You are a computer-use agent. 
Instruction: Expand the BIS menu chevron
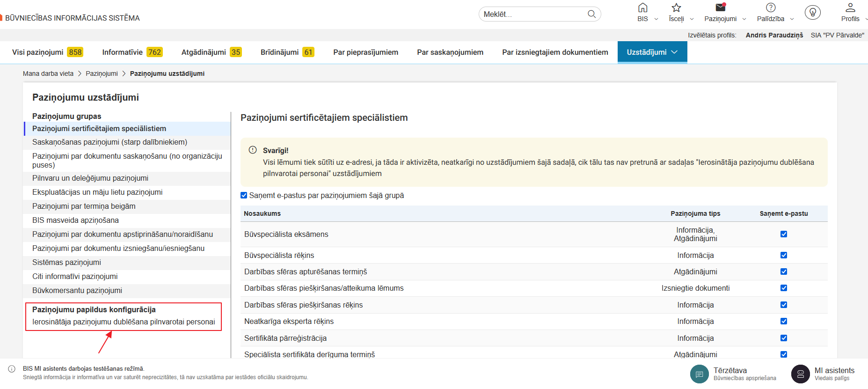coord(656,19)
